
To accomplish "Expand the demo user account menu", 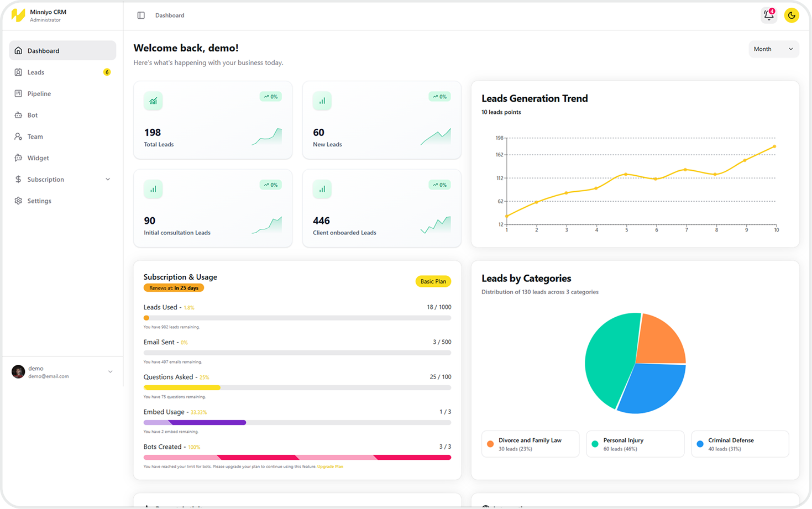I will [x=110, y=372].
